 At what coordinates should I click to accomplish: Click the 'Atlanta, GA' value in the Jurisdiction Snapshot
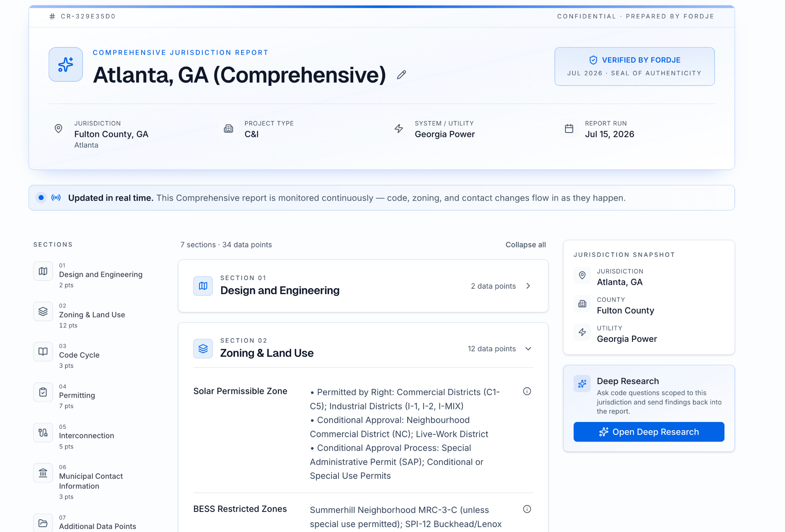click(620, 282)
